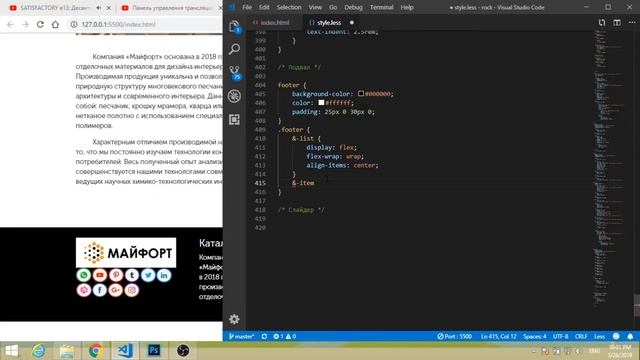Change file encoding via UTF-8
The width and height of the screenshot is (640, 360).
[x=560, y=336]
